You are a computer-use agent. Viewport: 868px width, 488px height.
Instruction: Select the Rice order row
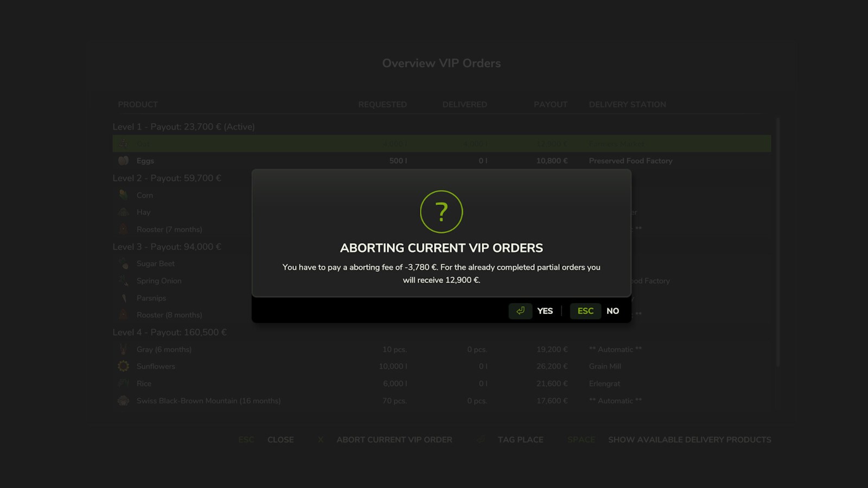(442, 383)
